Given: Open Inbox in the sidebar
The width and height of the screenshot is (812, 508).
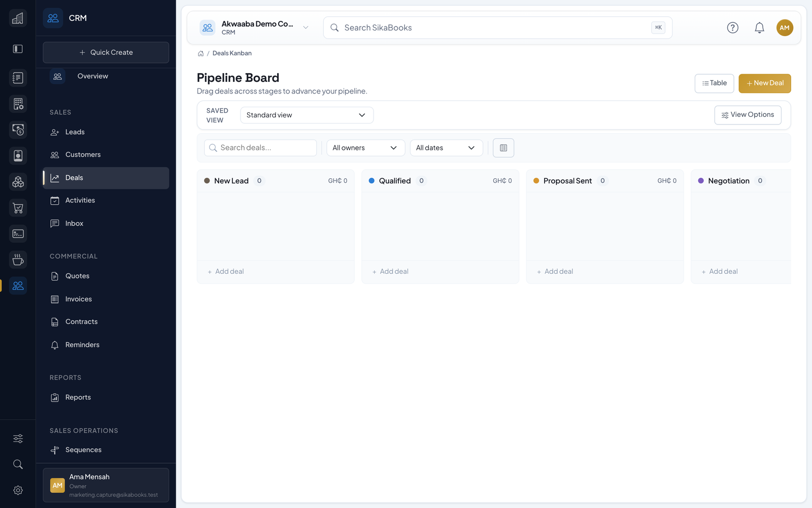Looking at the screenshot, I should pyautogui.click(x=106, y=224).
